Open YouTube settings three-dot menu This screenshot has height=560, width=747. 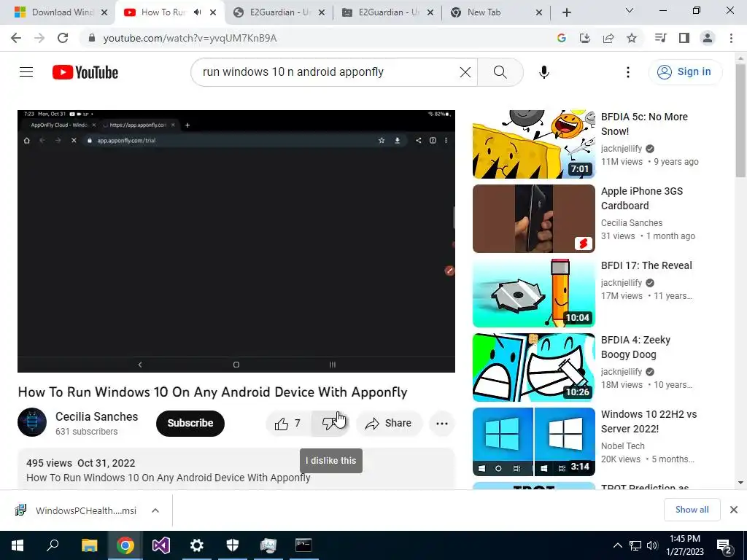628,72
